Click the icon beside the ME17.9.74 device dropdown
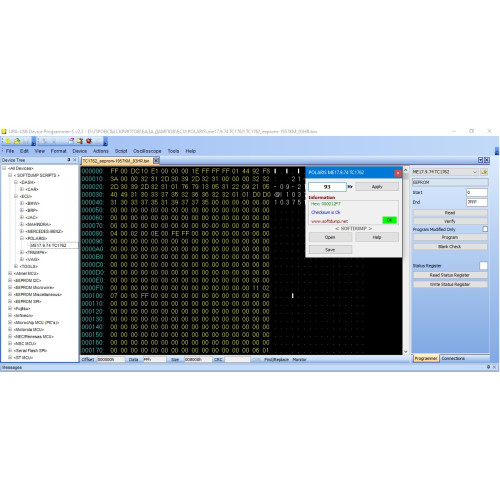Screen dimensions: 500x500 (484, 172)
